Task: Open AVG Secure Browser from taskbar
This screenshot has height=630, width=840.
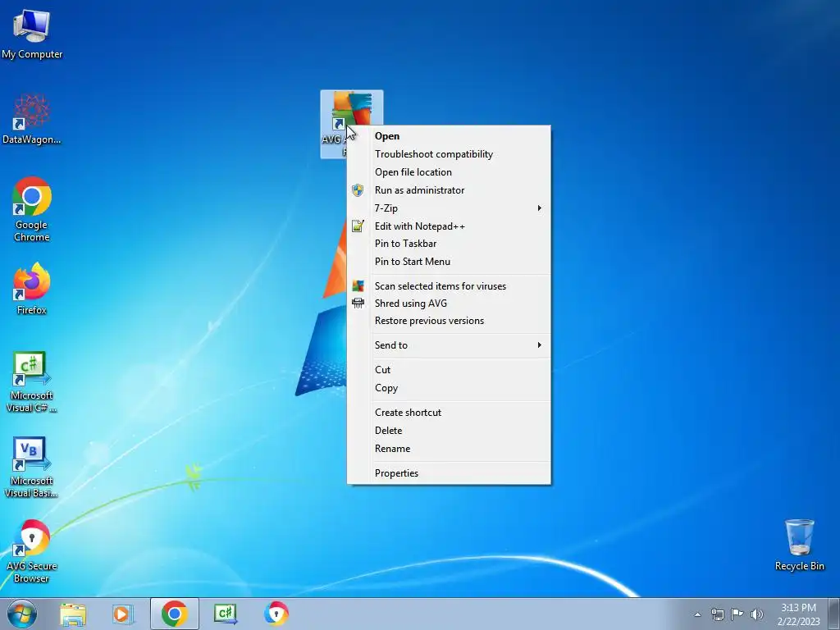Action: [x=276, y=614]
